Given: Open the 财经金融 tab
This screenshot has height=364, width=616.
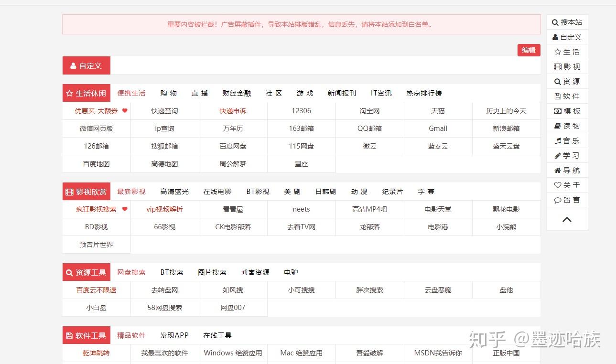Looking at the screenshot, I should click(237, 93).
